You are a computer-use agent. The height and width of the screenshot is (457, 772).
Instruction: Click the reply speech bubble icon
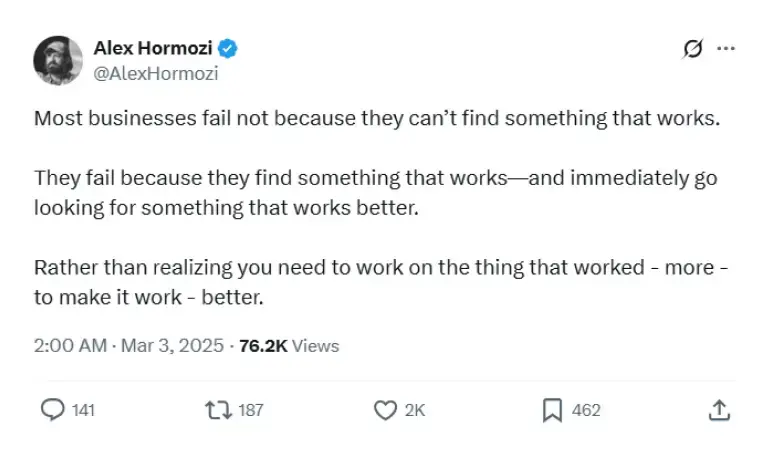(x=51, y=410)
